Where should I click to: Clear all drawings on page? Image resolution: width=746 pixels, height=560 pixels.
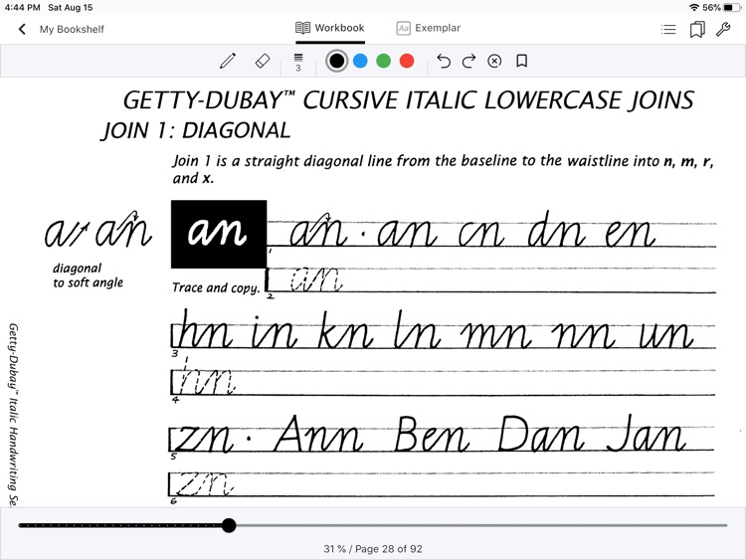point(494,61)
